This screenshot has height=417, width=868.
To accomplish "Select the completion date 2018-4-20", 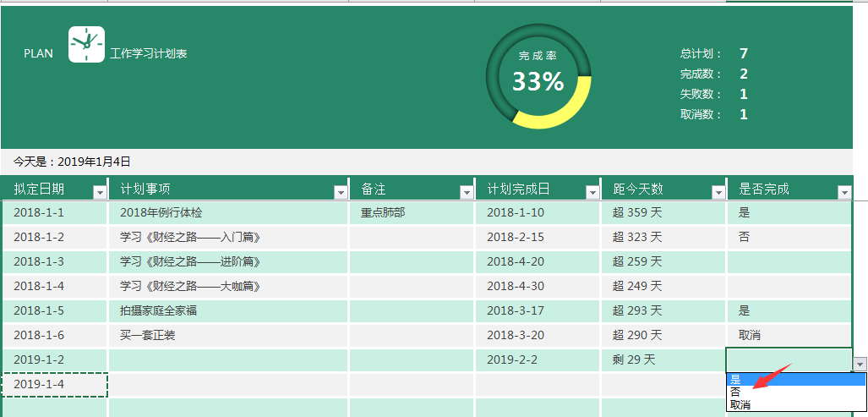I will pos(538,261).
